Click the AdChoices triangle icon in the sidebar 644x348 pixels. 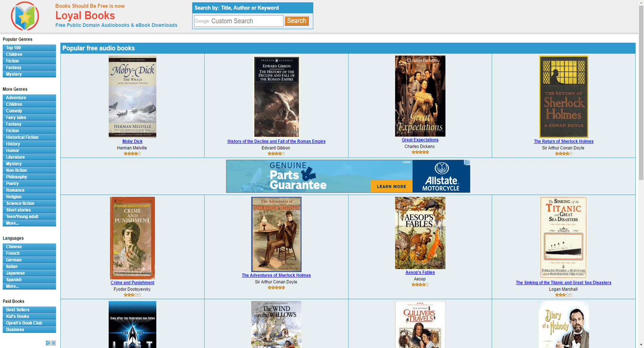pos(48,343)
